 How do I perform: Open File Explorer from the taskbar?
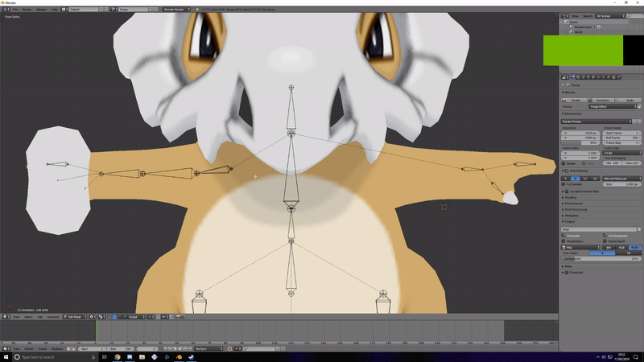pos(142,357)
